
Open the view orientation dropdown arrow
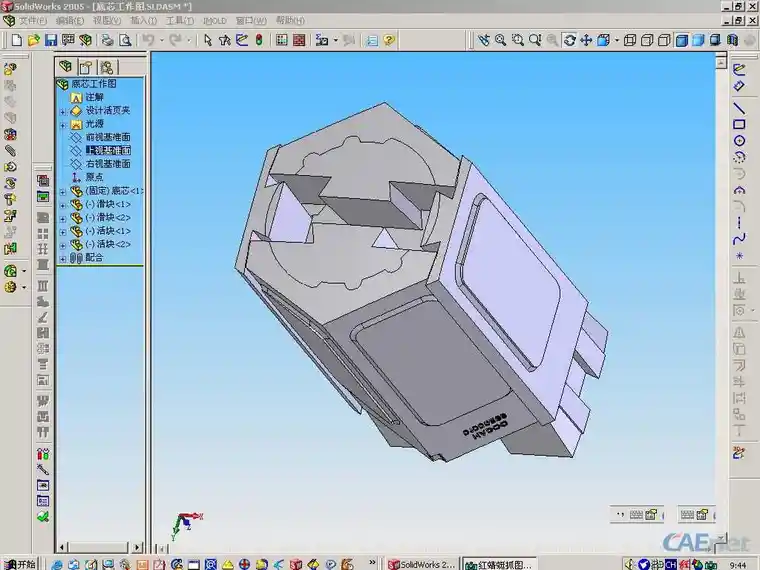(x=617, y=40)
